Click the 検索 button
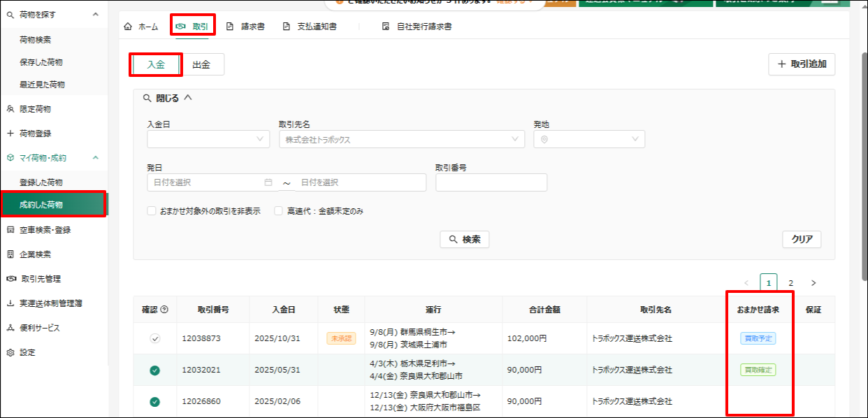Image resolution: width=868 pixels, height=418 pixels. [465, 240]
